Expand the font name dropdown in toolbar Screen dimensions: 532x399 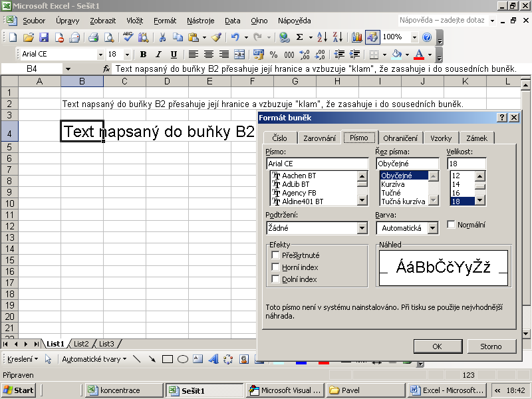100,55
